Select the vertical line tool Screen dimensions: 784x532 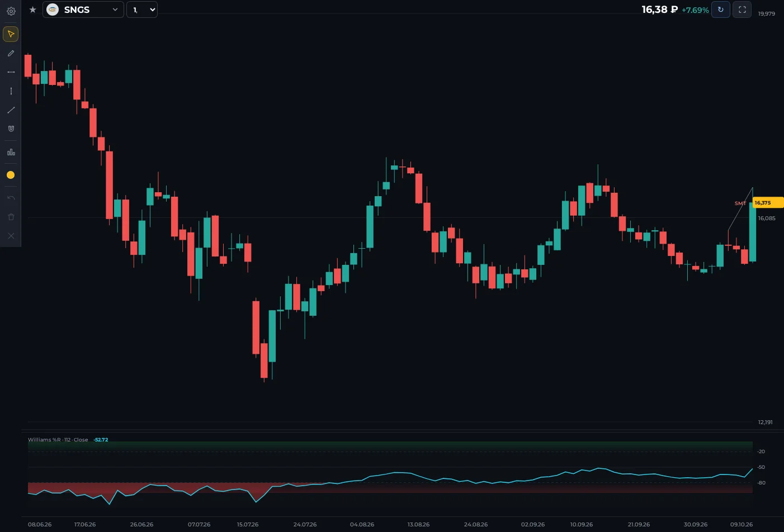click(11, 91)
